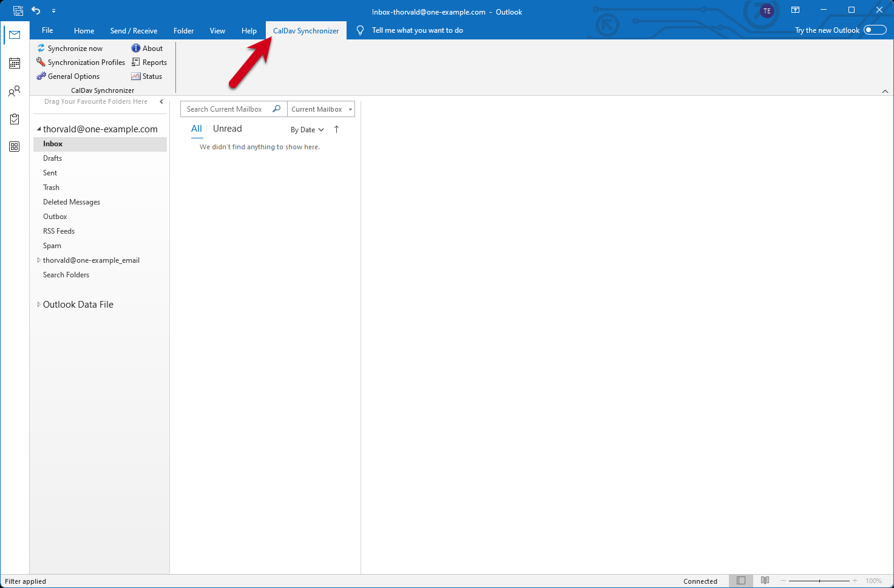
Task: Open the Tasks clipboard icon
Action: [x=15, y=119]
